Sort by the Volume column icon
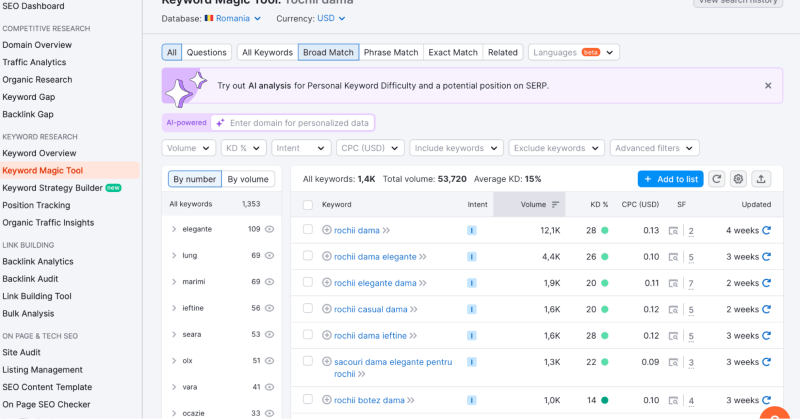 pos(556,204)
